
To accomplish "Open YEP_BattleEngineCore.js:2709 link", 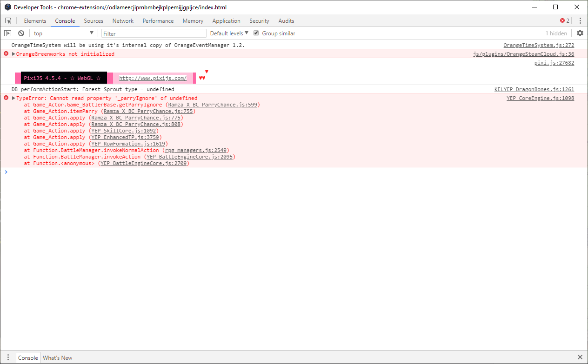I will (x=143, y=163).
